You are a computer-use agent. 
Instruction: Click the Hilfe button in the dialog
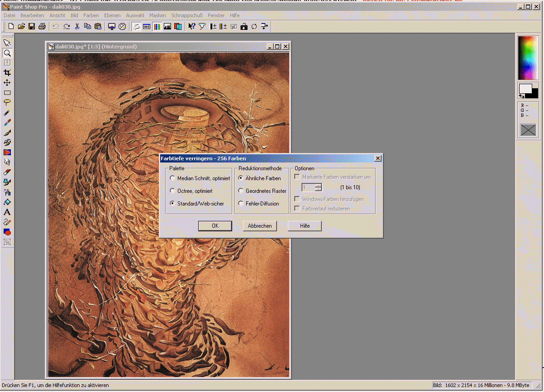click(305, 226)
